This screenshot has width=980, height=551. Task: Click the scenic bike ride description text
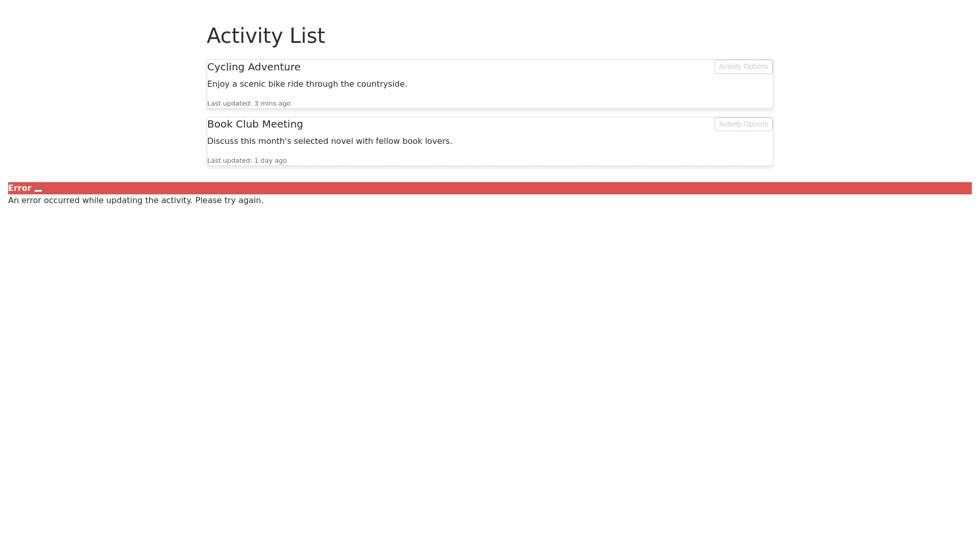click(307, 84)
